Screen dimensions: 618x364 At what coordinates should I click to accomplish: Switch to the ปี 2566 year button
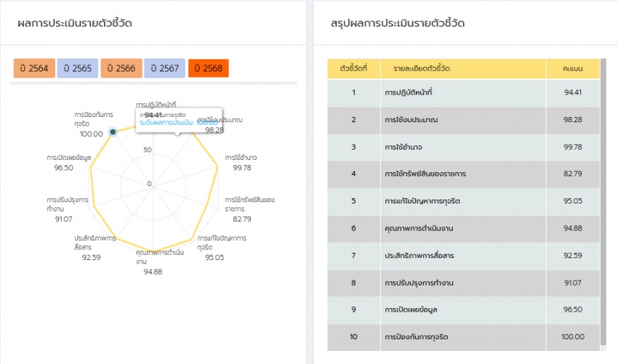[x=121, y=68]
